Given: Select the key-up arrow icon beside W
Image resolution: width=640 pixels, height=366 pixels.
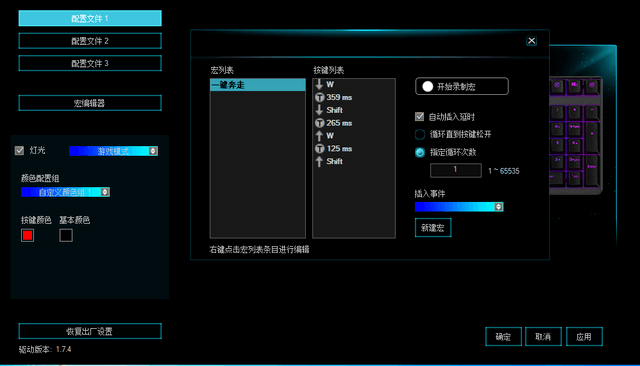Looking at the screenshot, I should tap(319, 136).
